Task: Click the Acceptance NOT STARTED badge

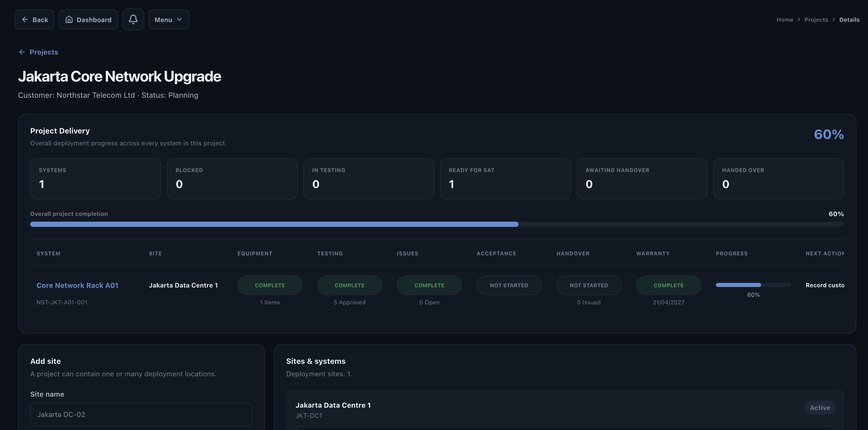Action: pyautogui.click(x=509, y=285)
